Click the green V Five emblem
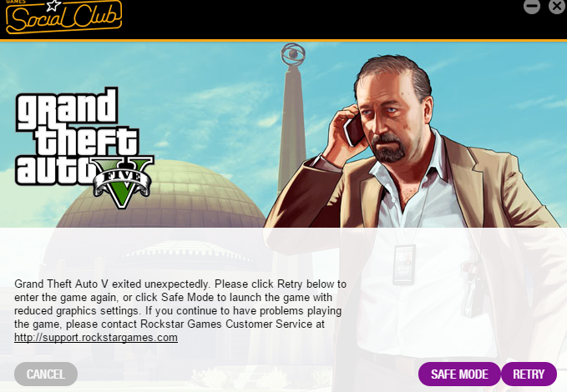Screen dimensions: 567x392 pyautogui.click(x=122, y=183)
